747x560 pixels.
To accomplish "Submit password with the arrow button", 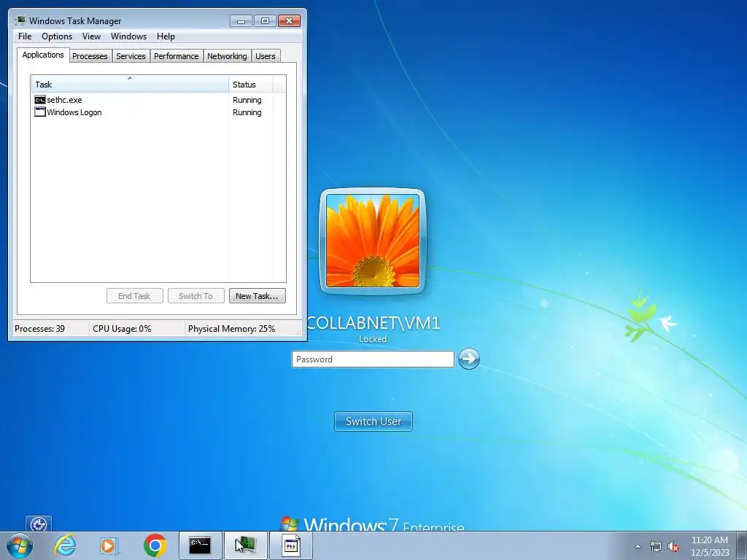I will (469, 359).
